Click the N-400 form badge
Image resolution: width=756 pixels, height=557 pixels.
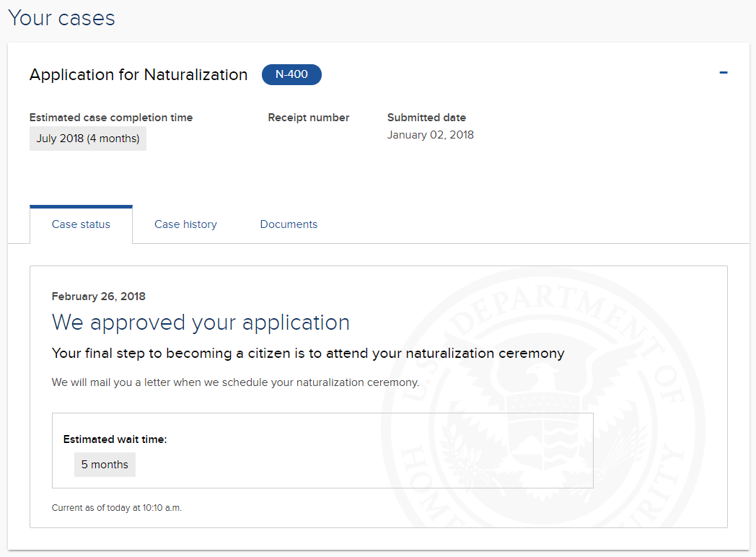tap(291, 74)
